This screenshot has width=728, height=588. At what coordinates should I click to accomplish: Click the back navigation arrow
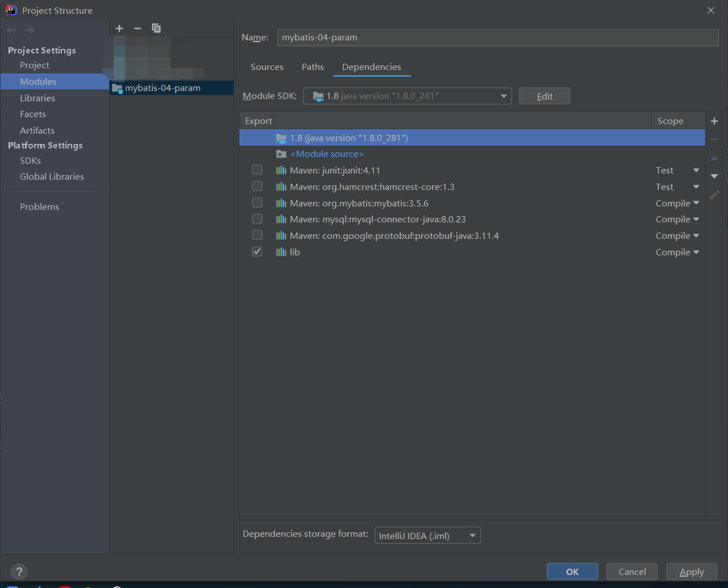click(x=11, y=30)
